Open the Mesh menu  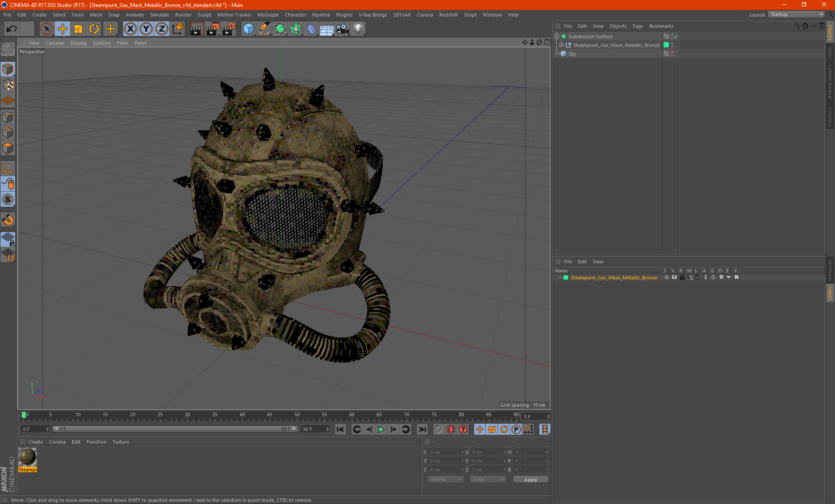[96, 15]
